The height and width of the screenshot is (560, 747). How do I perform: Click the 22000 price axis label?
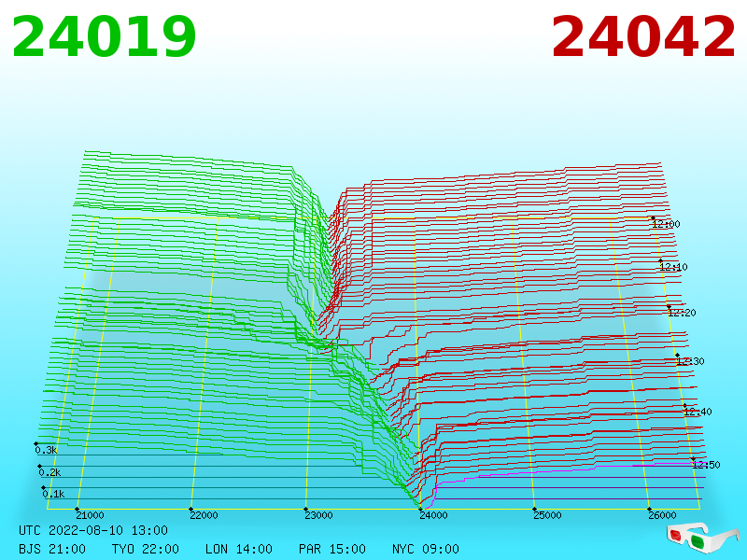[204, 515]
